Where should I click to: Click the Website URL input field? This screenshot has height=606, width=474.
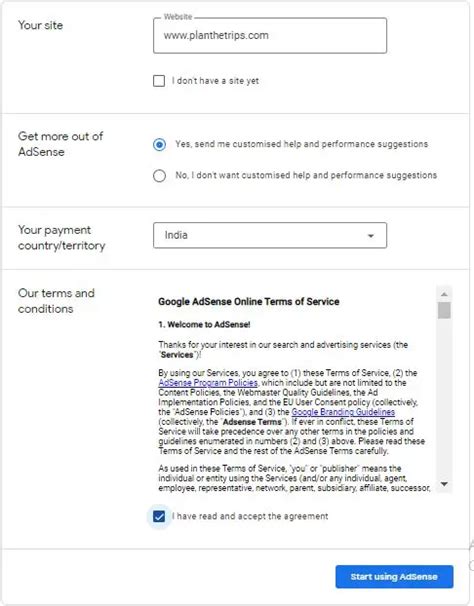pyautogui.click(x=270, y=36)
